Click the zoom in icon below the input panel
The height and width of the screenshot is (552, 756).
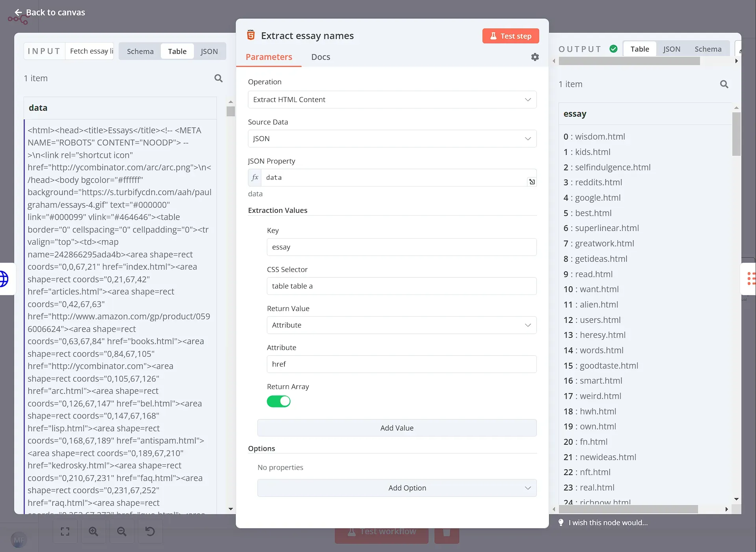click(93, 531)
